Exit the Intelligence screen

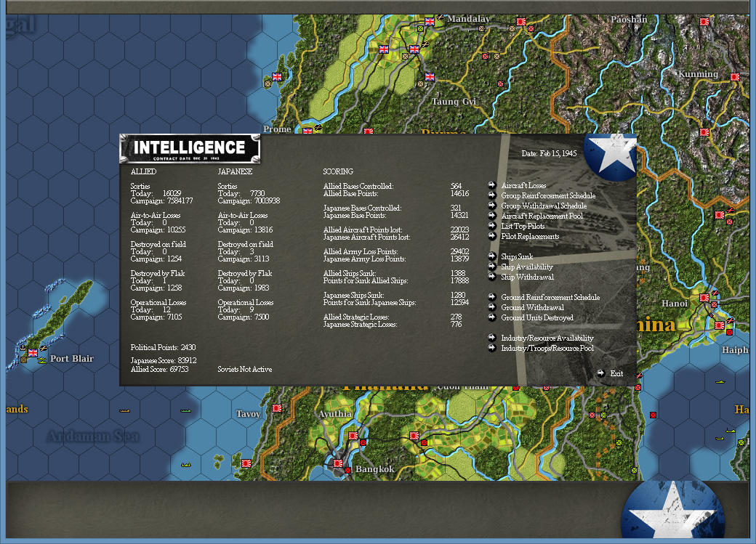(616, 373)
